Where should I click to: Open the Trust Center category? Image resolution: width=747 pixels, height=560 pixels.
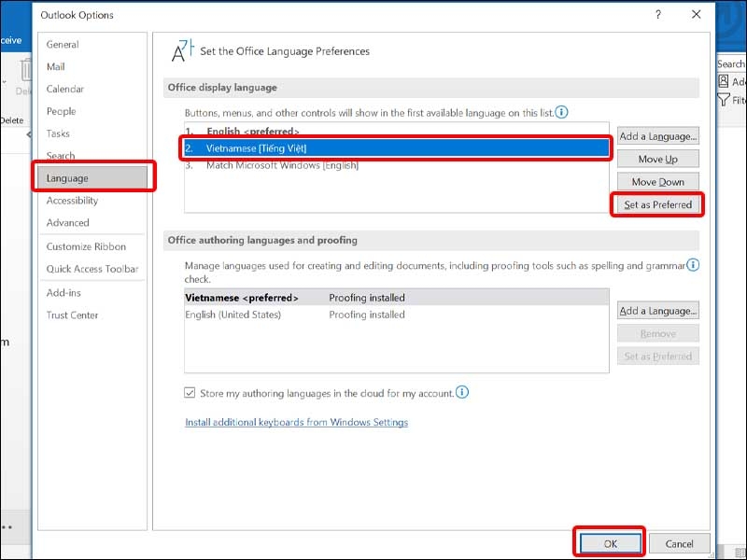point(72,315)
